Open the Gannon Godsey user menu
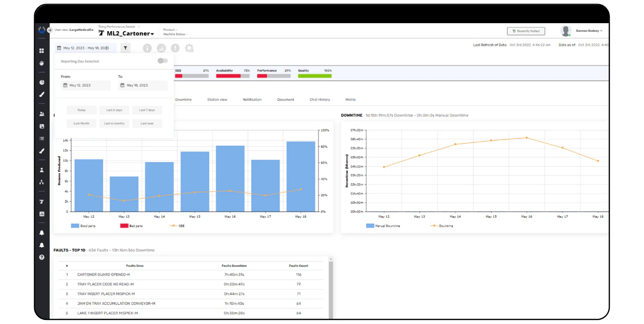Screen dimensions: 644x324 point(588,30)
